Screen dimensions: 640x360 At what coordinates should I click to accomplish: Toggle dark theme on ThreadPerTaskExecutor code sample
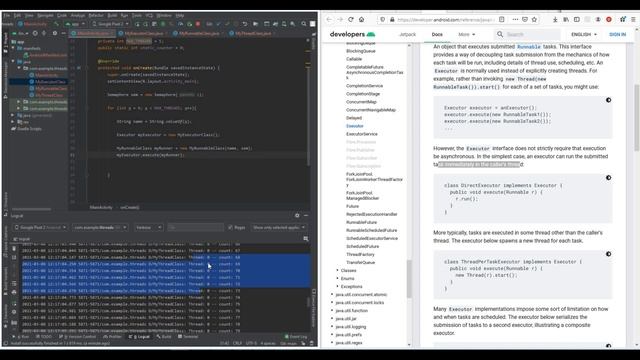(608, 254)
